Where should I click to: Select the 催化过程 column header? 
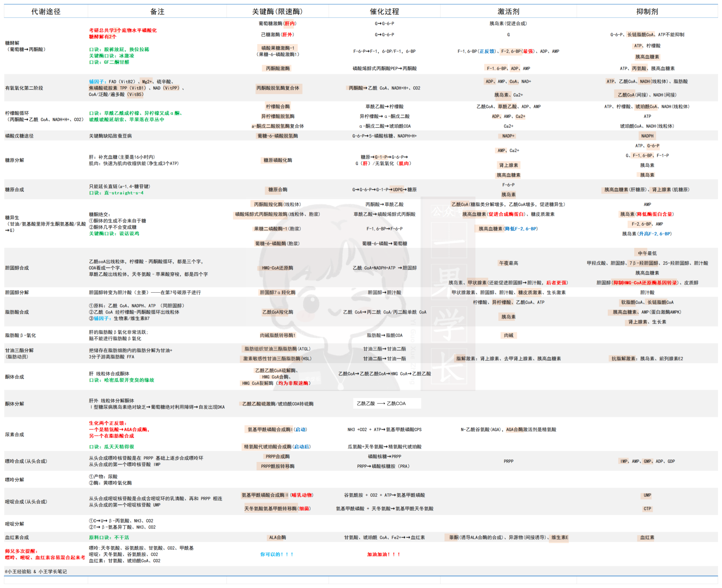[x=384, y=11]
